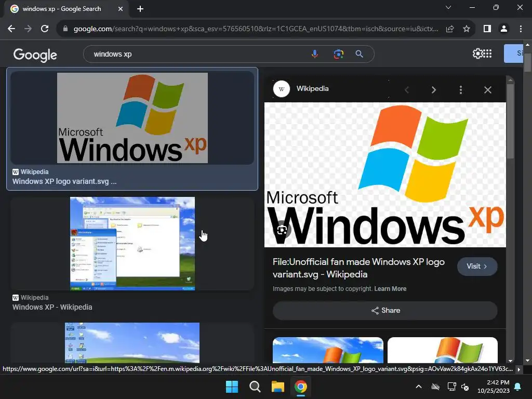Go back to the previous page
This screenshot has width=532, height=399.
11,29
